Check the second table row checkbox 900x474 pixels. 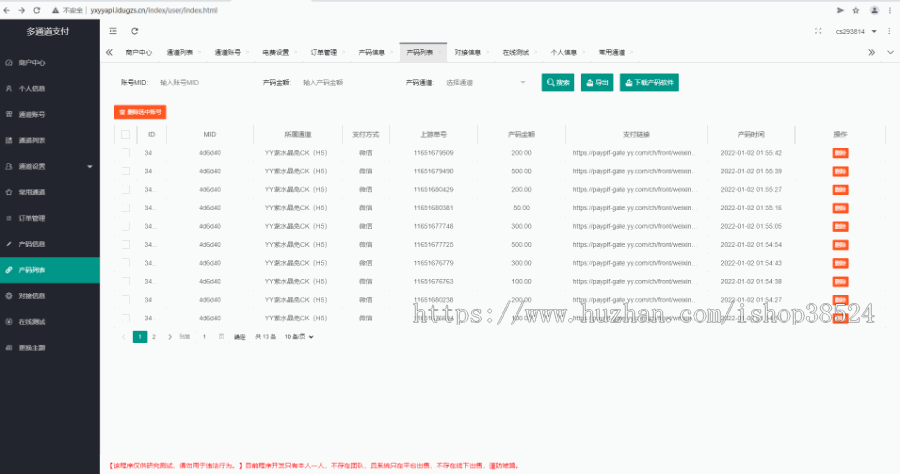click(x=126, y=171)
